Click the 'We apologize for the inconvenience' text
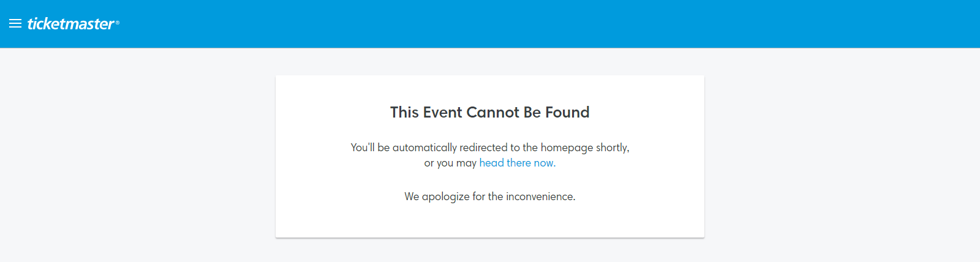Screen dimensions: 980x262 tap(490, 196)
